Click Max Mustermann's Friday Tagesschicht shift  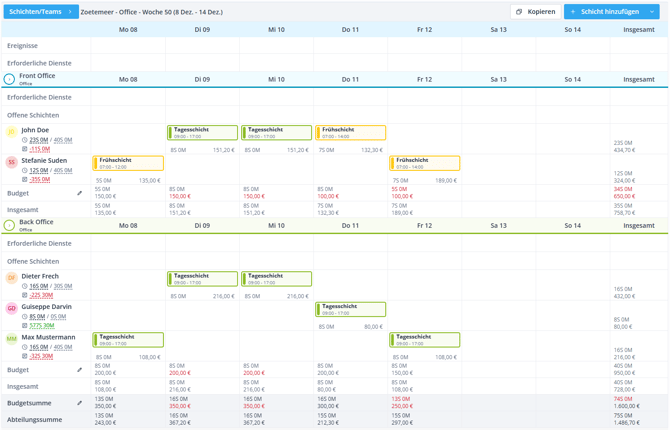tap(425, 341)
